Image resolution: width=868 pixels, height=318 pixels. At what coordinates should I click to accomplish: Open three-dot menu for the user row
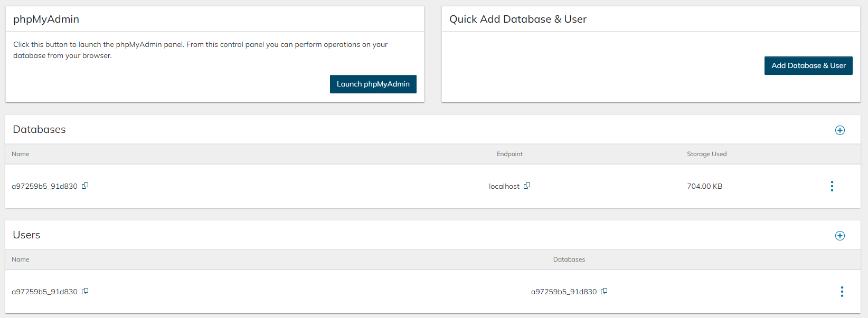pos(842,292)
